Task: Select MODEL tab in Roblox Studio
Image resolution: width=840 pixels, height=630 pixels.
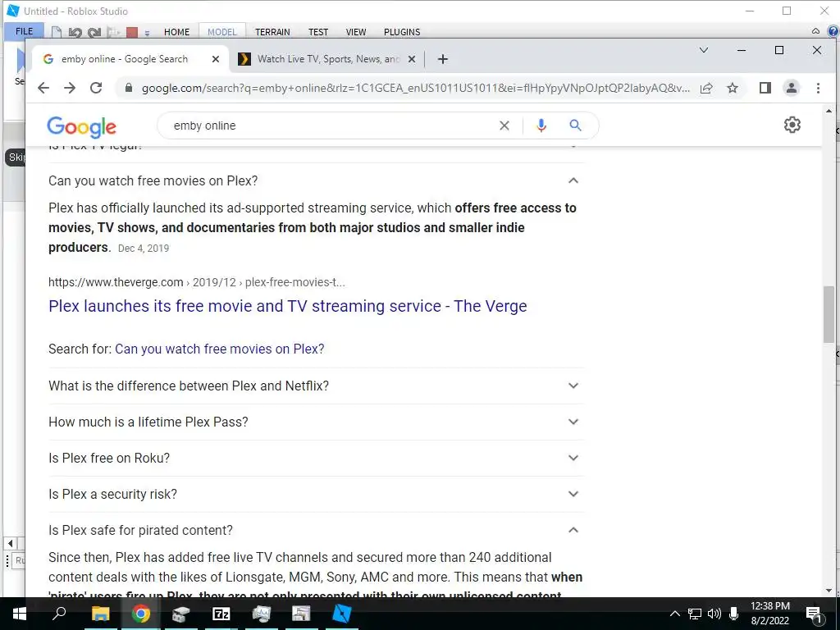Action: (x=221, y=32)
